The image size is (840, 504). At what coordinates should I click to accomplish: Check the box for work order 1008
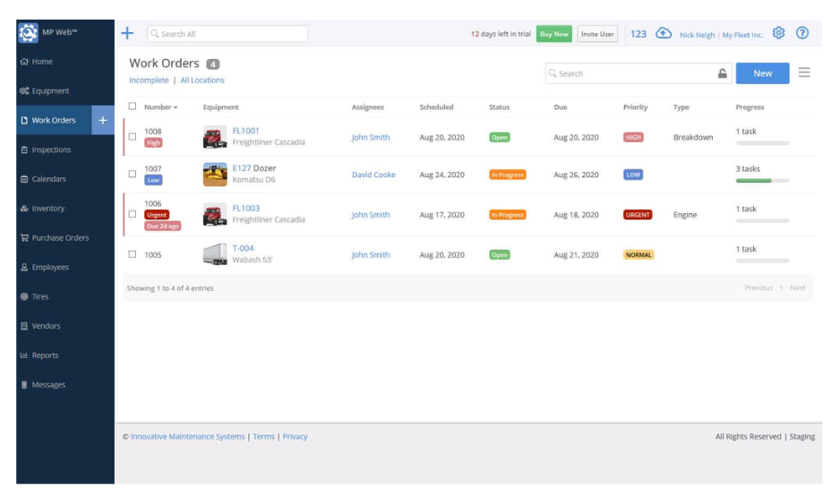click(133, 137)
